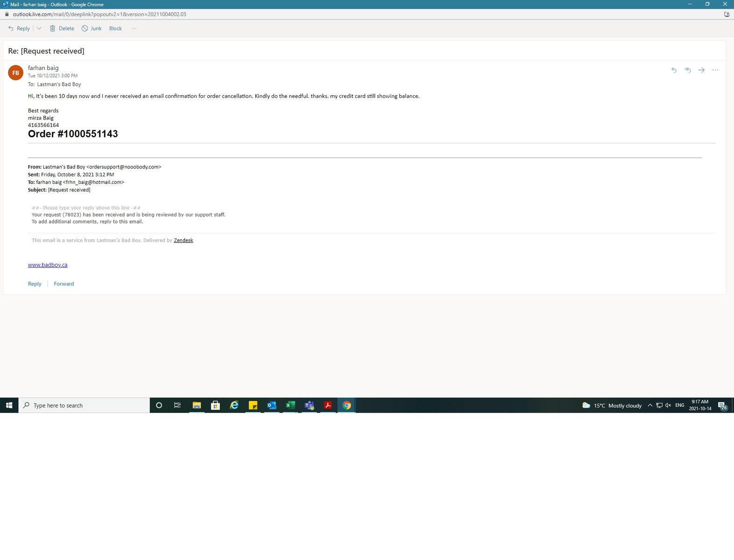Click the Windows taskbar search box
This screenshot has height=560, width=734.
pyautogui.click(x=84, y=406)
